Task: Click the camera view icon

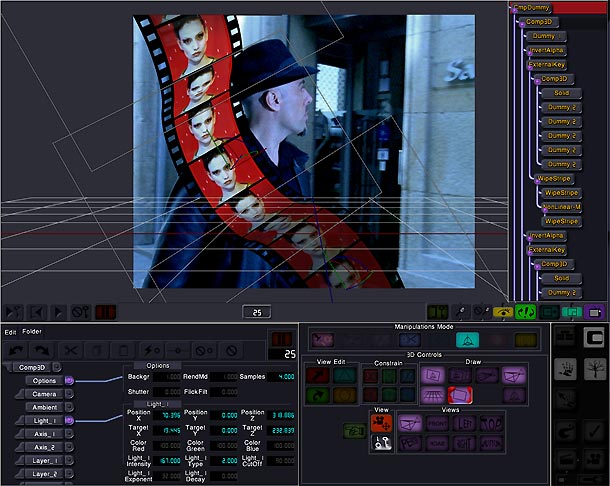Action: [x=380, y=424]
